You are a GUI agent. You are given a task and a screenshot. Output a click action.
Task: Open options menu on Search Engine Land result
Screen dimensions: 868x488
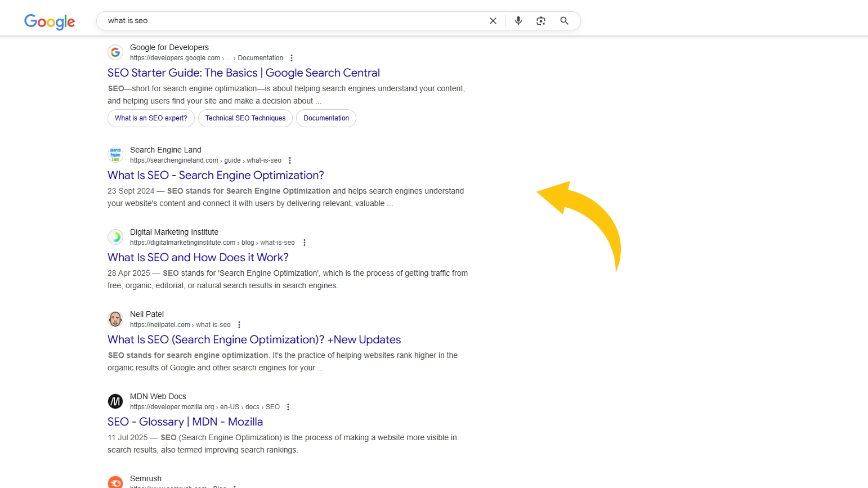coord(289,160)
